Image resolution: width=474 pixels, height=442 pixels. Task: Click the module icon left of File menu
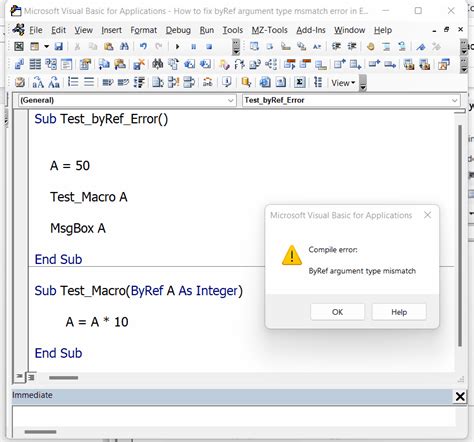[x=18, y=30]
